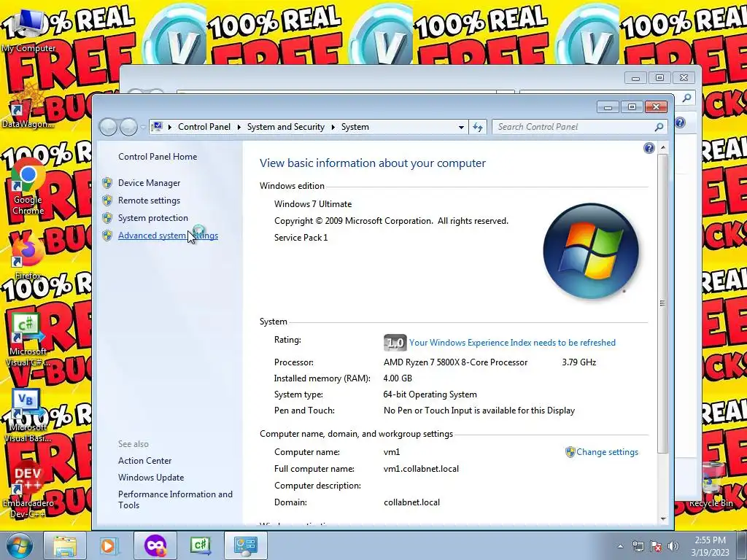Click the Forward navigation button
The height and width of the screenshot is (560, 747).
click(128, 127)
